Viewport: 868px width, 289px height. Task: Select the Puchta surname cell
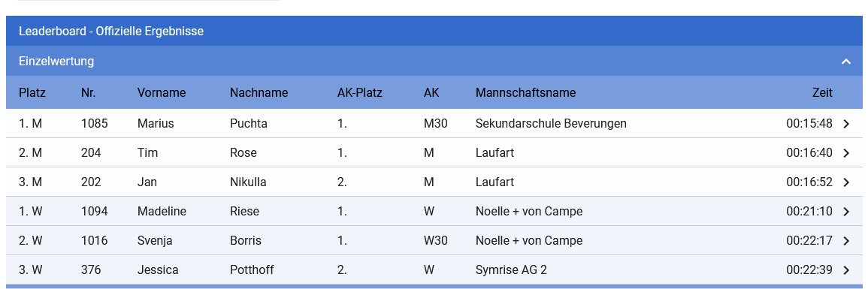click(x=249, y=123)
